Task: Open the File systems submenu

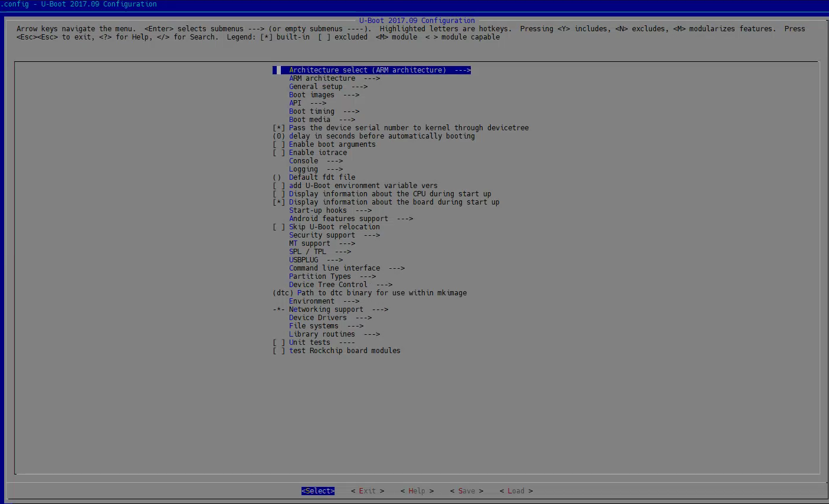Action: click(326, 326)
